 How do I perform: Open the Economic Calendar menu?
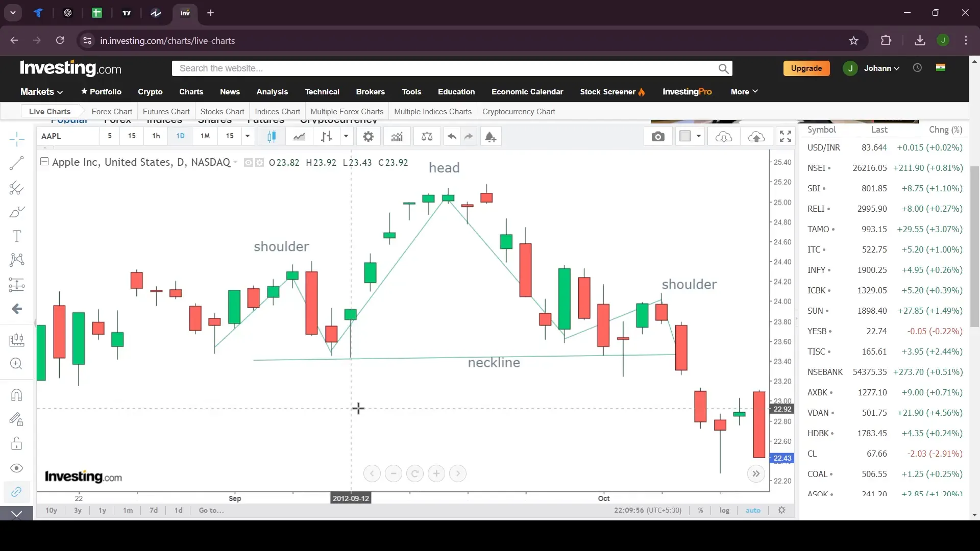tap(527, 92)
